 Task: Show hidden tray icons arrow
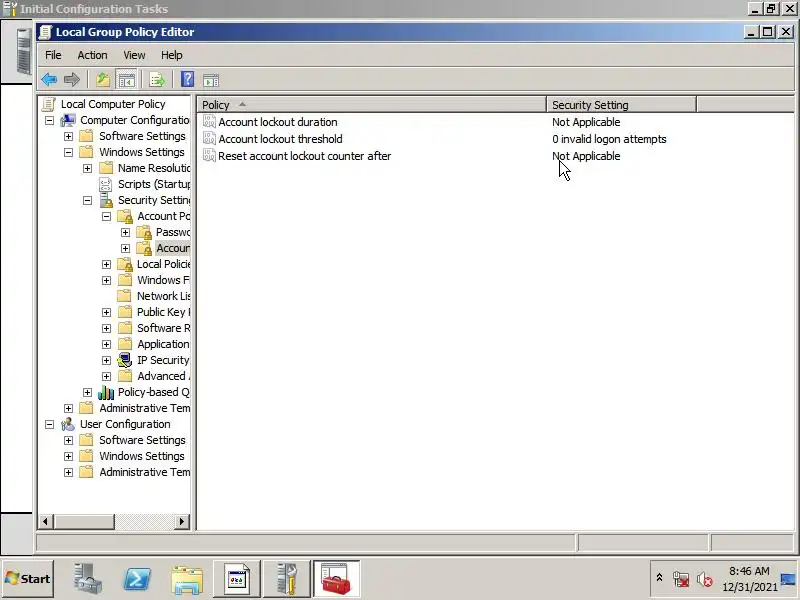pos(659,578)
